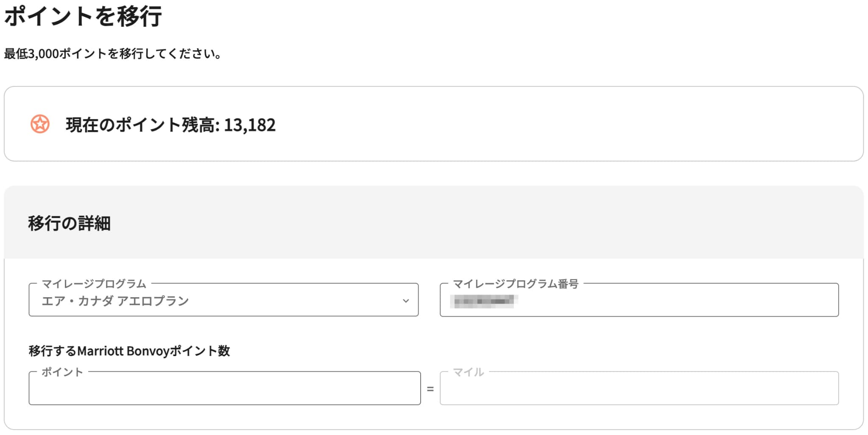Screen dimensions: 868x435
Task: Click the 13,182 balance value
Action: pyautogui.click(x=250, y=125)
